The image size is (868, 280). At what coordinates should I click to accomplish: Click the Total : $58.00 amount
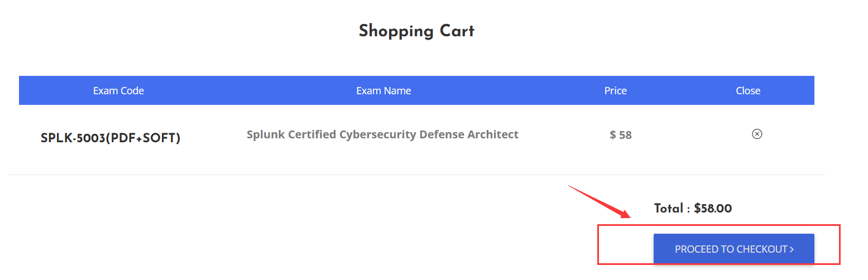click(693, 209)
